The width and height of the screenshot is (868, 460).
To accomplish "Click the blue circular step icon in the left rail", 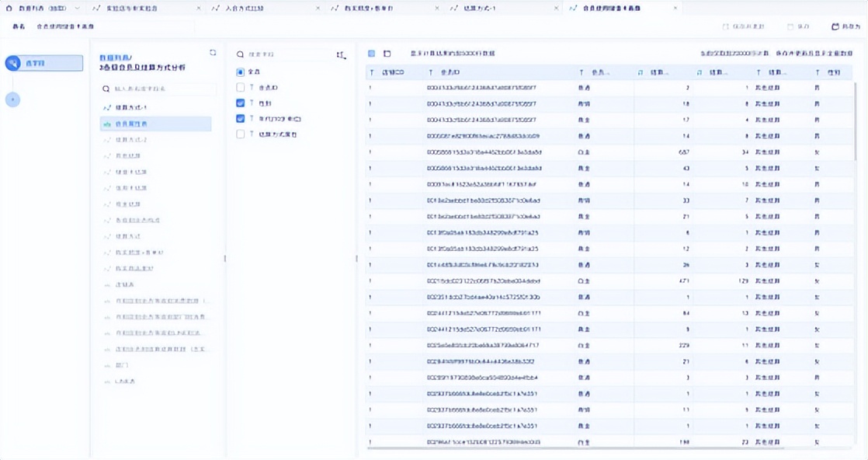I will pos(13,63).
